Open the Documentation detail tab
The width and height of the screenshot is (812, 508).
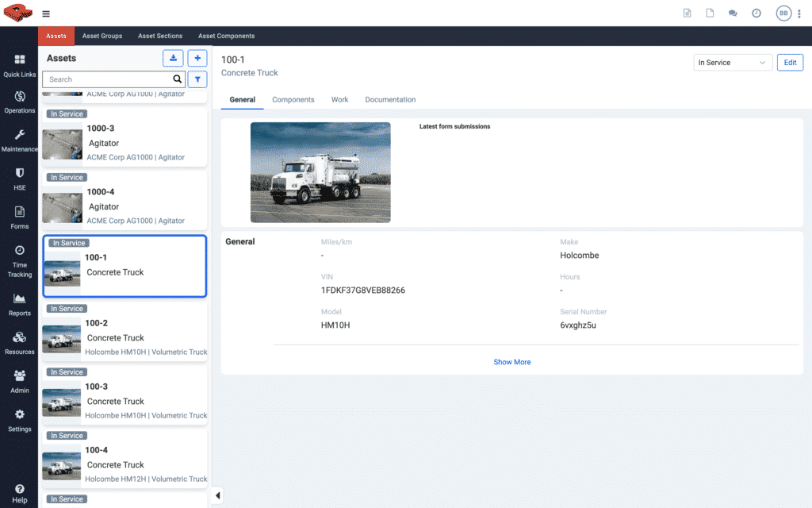pos(390,99)
